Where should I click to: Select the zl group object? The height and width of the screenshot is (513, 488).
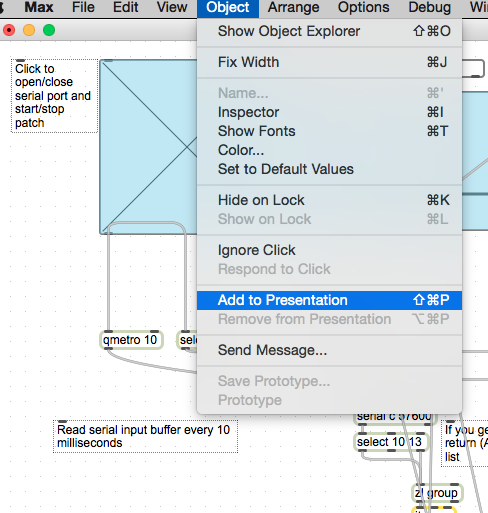point(437,493)
